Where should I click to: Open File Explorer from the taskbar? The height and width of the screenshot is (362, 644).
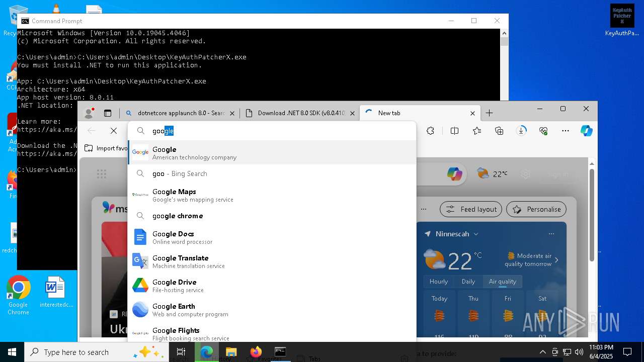click(231, 352)
